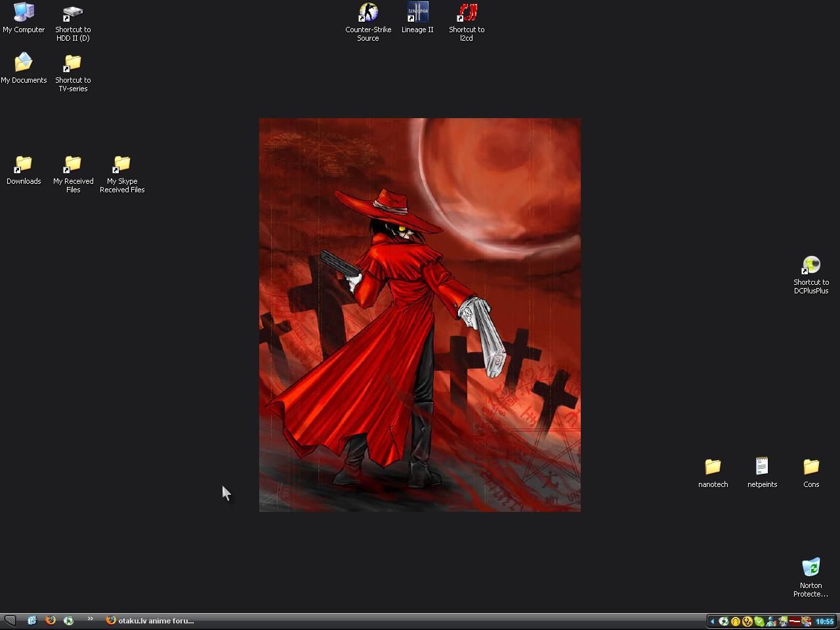Viewport: 840px width, 630px height.
Task: Launch Firefox from the quick launch bar
Action: tap(51, 620)
